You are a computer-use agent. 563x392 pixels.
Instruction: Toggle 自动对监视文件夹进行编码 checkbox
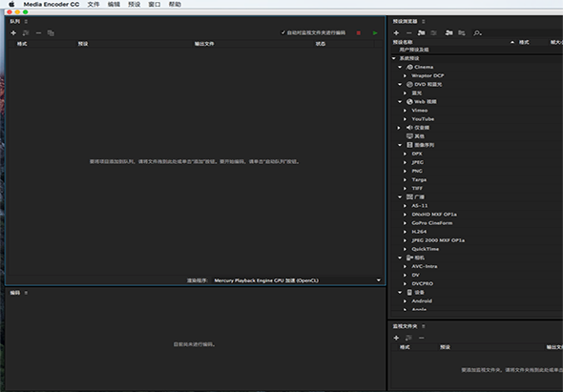283,32
